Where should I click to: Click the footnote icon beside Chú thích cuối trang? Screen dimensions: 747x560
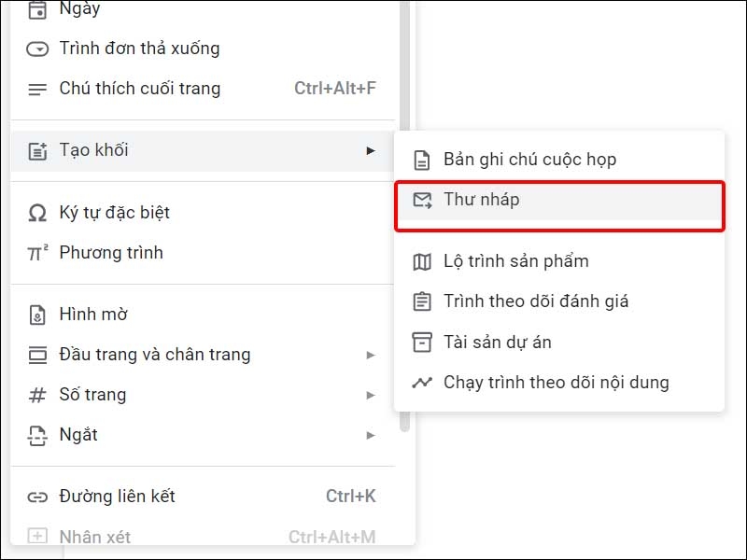click(x=35, y=88)
